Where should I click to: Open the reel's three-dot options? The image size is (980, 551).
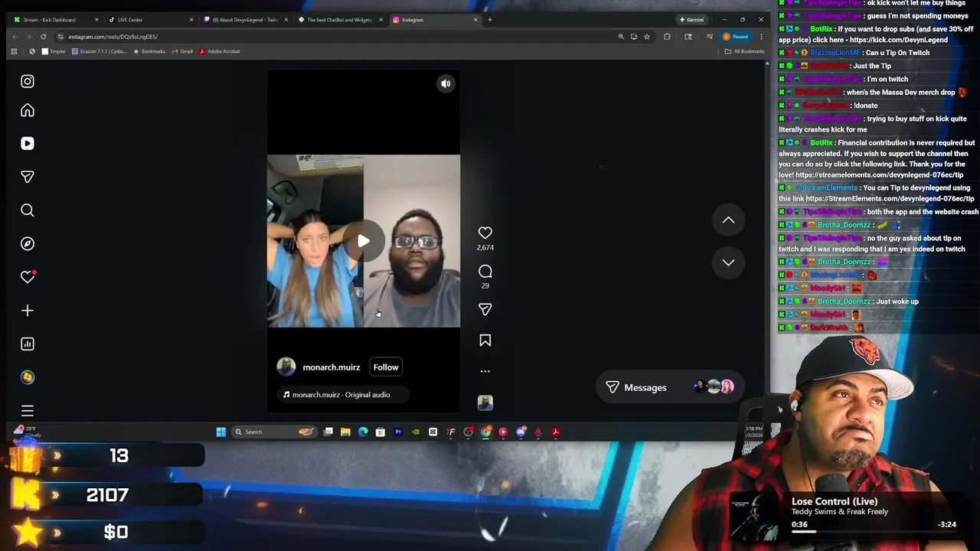pos(485,371)
